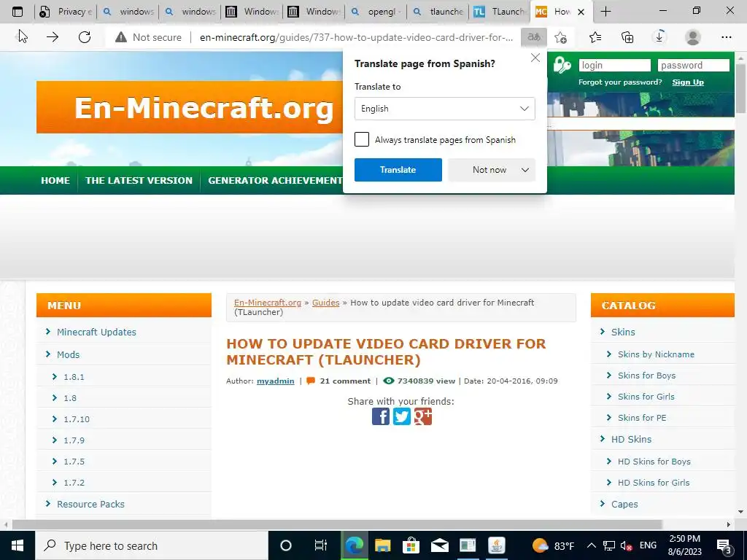Switch to the TLauncher TL tab
747x560 pixels.
pos(500,12)
